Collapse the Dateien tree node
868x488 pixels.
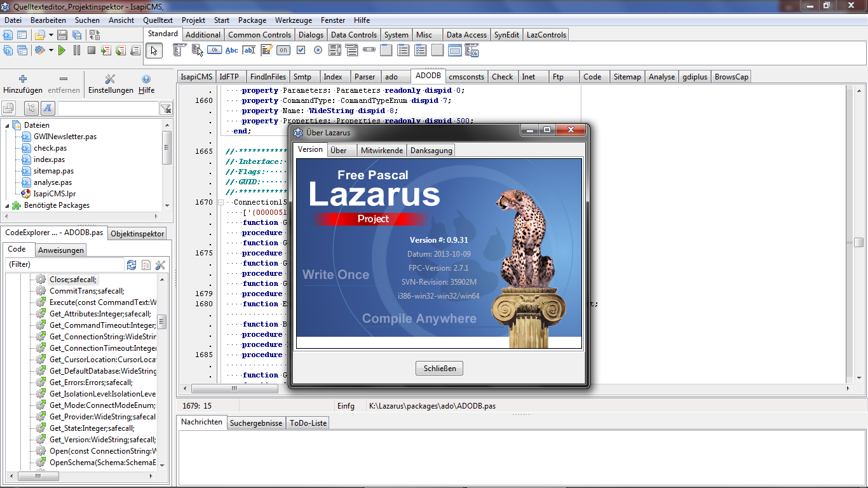[8, 126]
